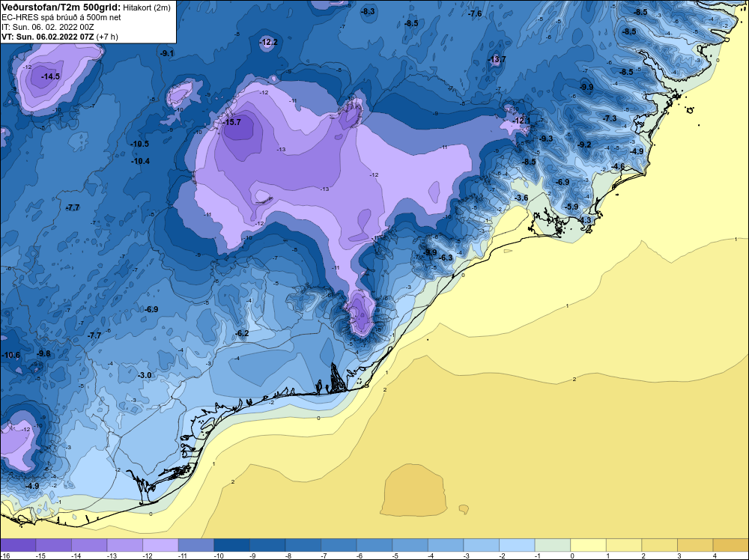Image resolution: width=749 pixels, height=560 pixels.
Task: Click the -10.6 temperature label
Action: coord(11,355)
